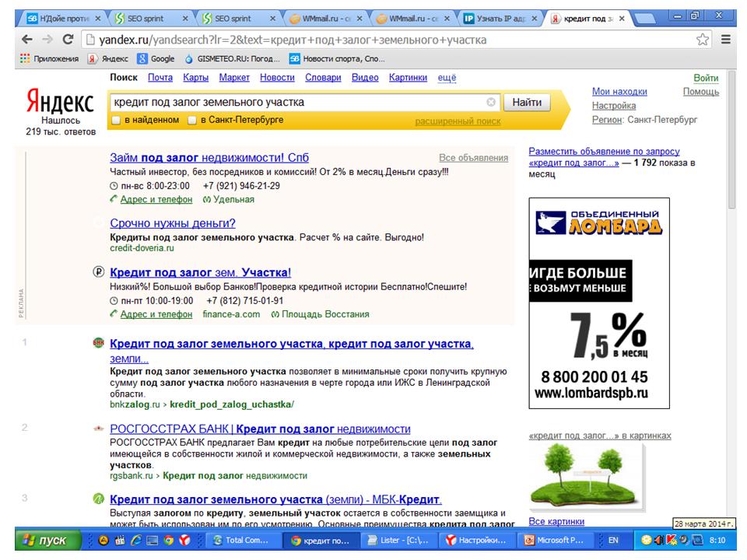Open the Новости спорта bookmark
The height and width of the screenshot is (560, 747).
coord(337,58)
